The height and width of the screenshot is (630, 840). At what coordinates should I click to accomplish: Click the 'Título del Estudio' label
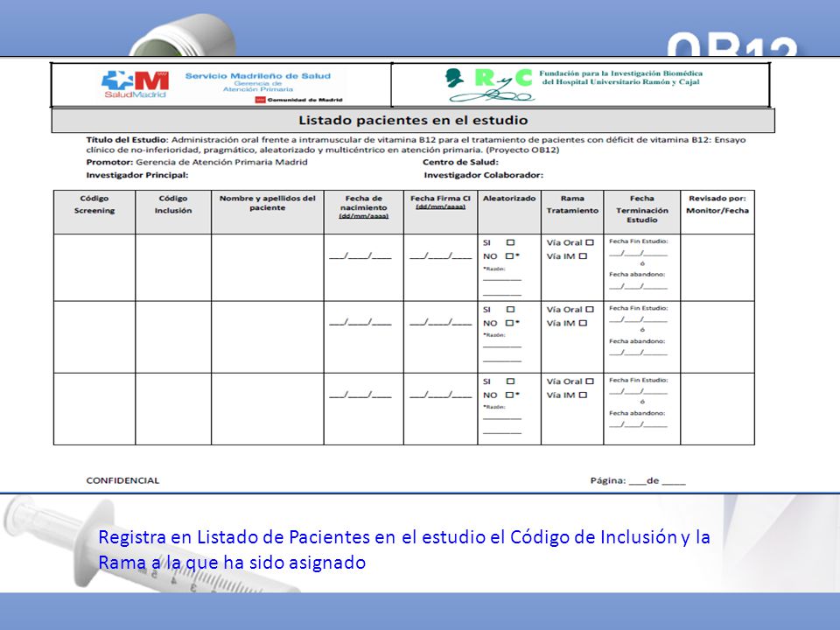pyautogui.click(x=126, y=140)
